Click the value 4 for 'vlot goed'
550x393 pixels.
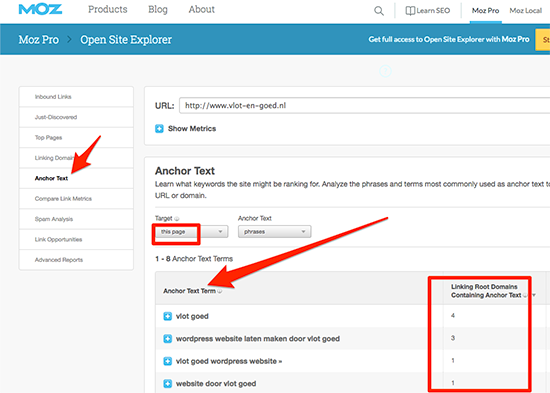(453, 315)
